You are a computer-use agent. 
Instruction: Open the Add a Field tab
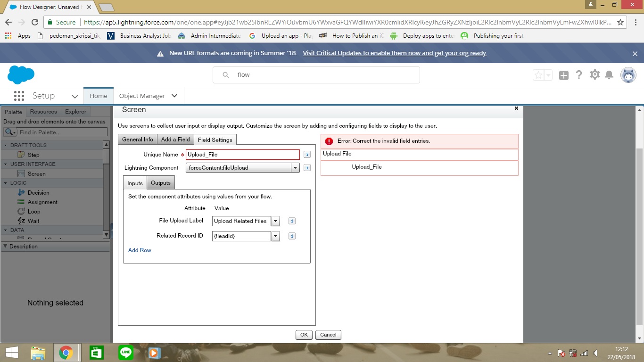coord(175,140)
